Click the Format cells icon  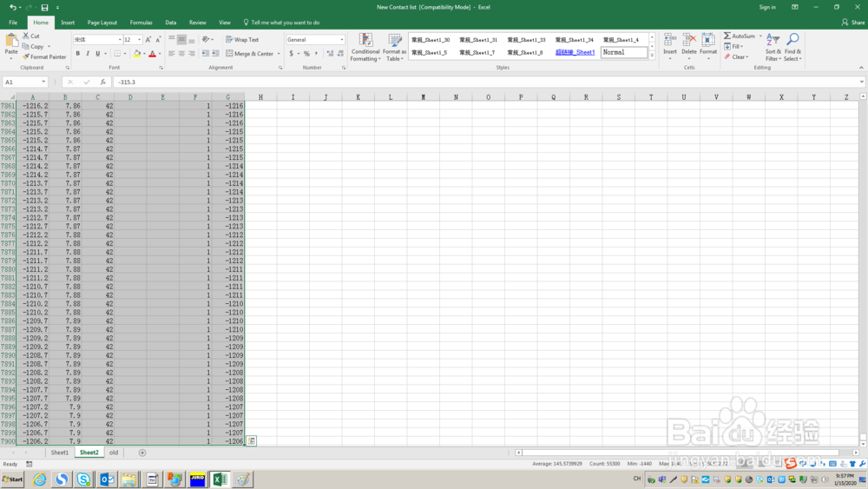[x=708, y=41]
